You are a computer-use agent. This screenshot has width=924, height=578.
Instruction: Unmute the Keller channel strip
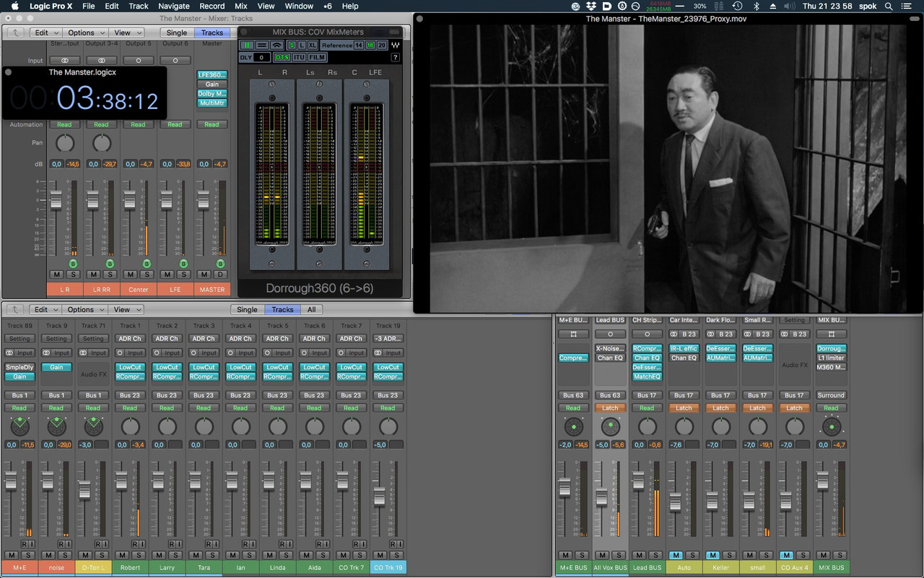(x=712, y=555)
